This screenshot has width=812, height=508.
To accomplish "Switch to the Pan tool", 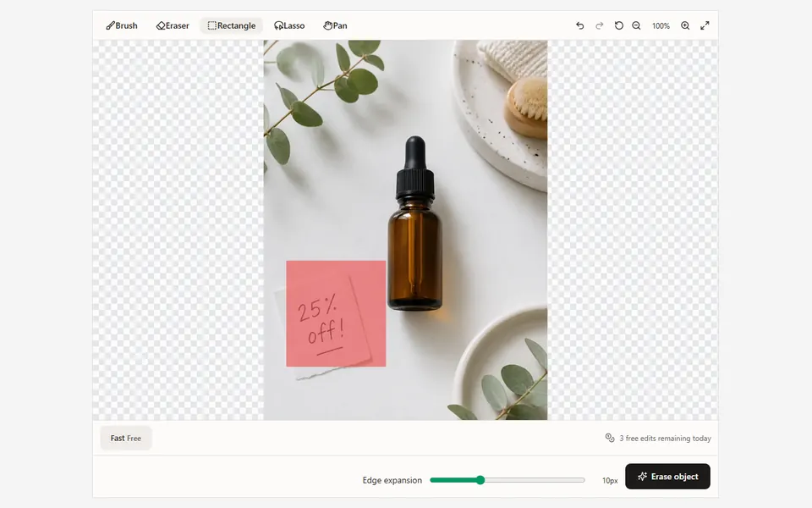I will point(335,25).
